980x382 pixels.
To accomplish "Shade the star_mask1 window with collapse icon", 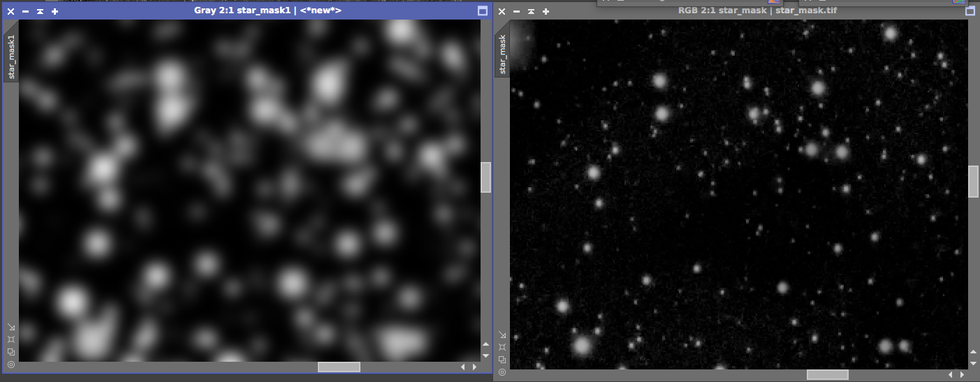I will click(41, 11).
